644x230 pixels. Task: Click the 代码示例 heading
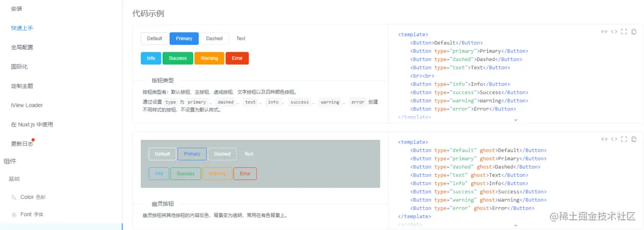(148, 13)
